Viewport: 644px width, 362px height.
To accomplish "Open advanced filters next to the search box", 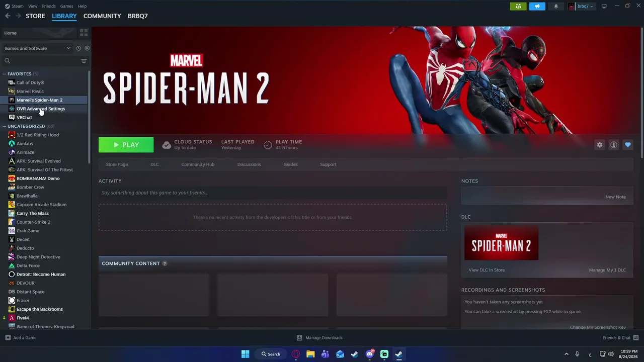I will pyautogui.click(x=84, y=61).
